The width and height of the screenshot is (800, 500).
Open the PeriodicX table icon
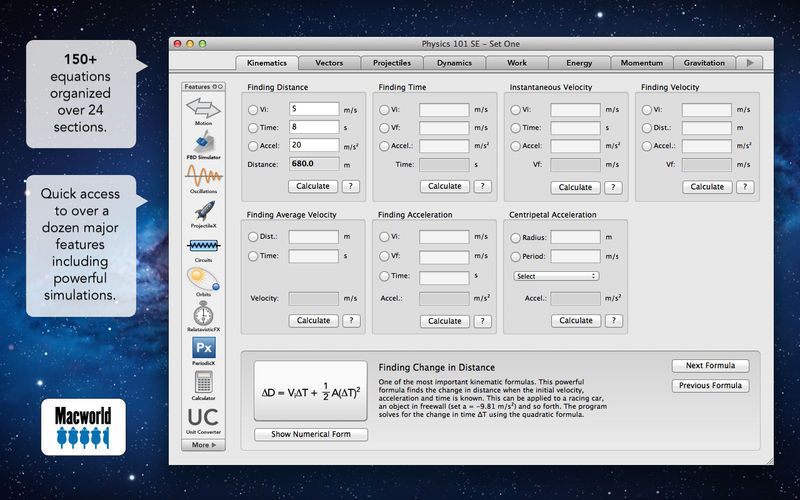pyautogui.click(x=202, y=348)
